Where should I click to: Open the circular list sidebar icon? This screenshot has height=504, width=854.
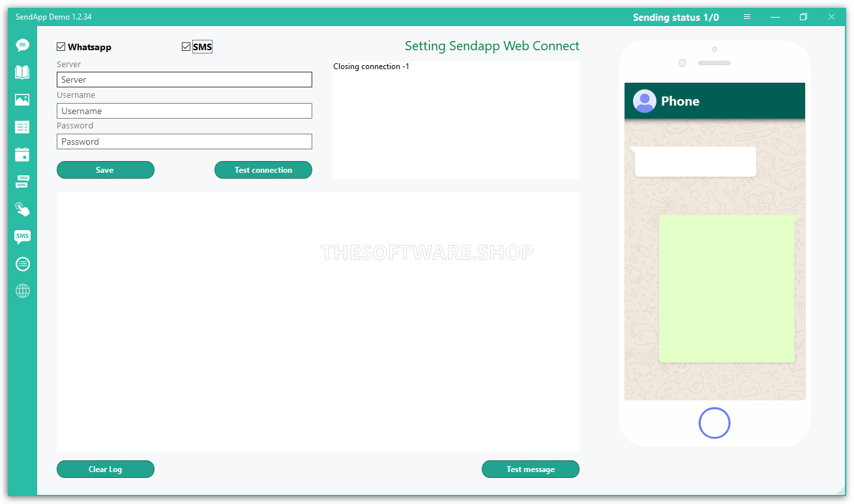pos(22,264)
